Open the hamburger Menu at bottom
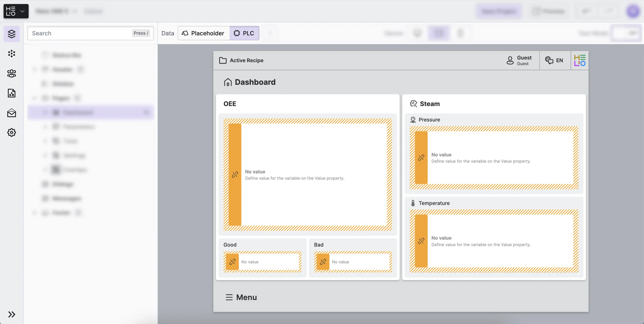This screenshot has height=324, width=644. coord(241,297)
